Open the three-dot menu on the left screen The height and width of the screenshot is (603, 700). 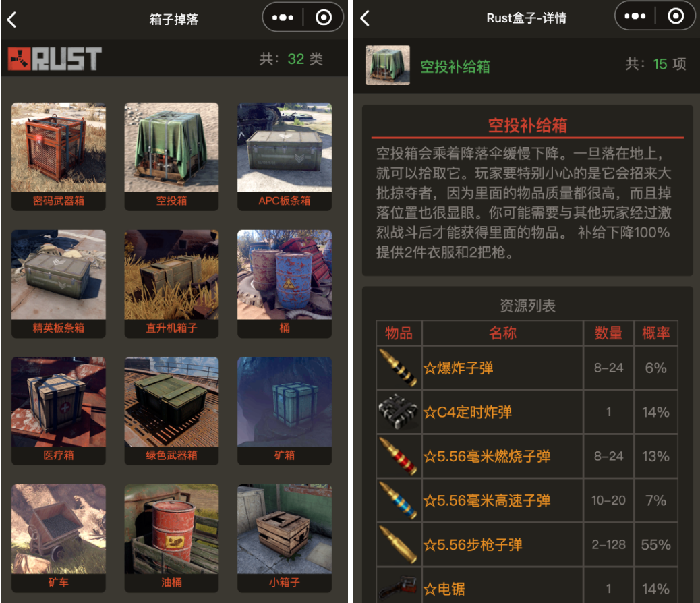tap(283, 18)
